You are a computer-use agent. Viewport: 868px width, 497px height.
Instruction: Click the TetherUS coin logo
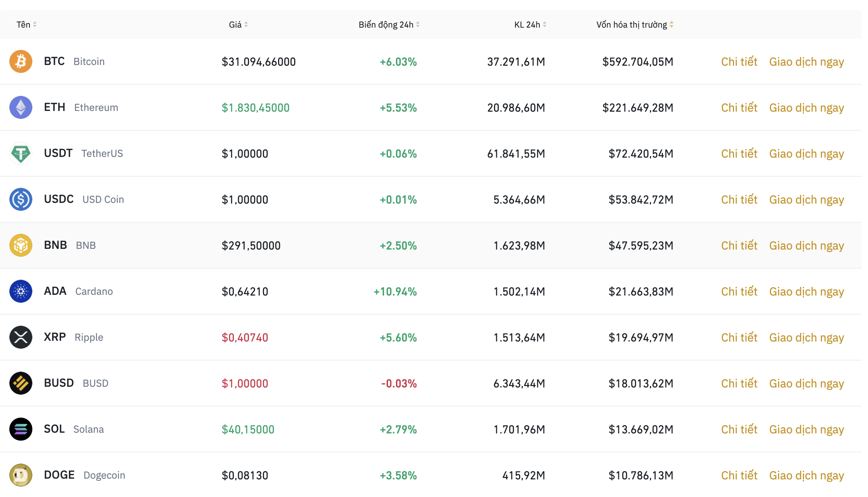coord(21,153)
